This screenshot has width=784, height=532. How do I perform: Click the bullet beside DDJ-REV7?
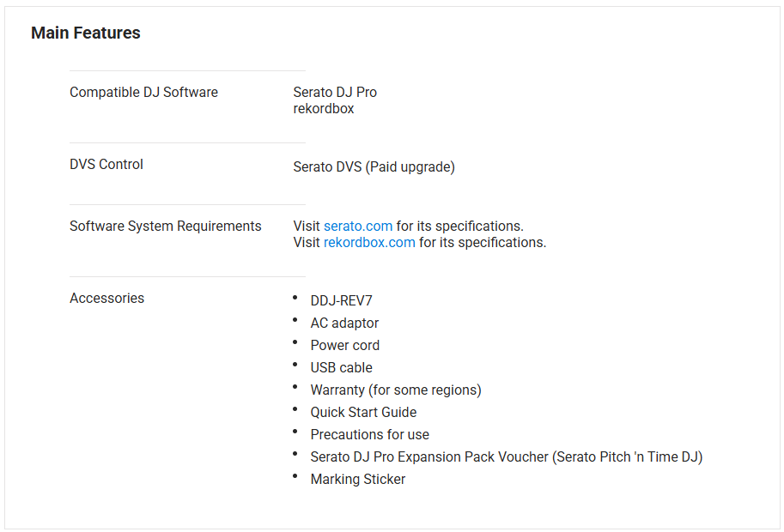click(295, 298)
